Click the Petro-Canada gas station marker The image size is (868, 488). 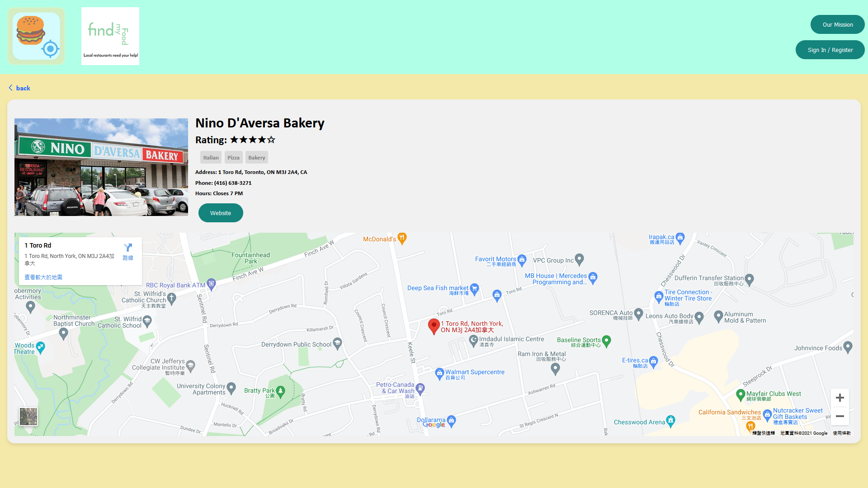point(420,388)
